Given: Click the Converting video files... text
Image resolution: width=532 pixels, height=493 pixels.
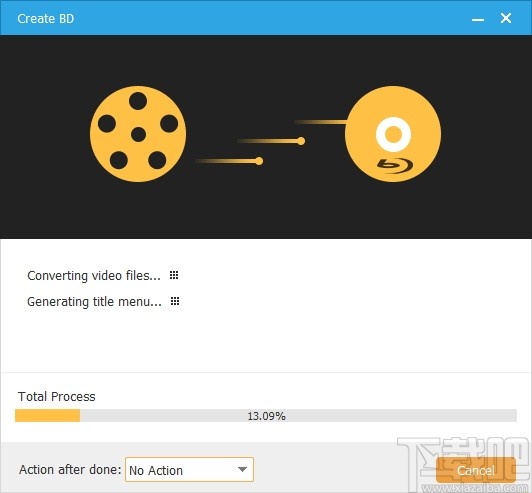Looking at the screenshot, I should pos(94,276).
